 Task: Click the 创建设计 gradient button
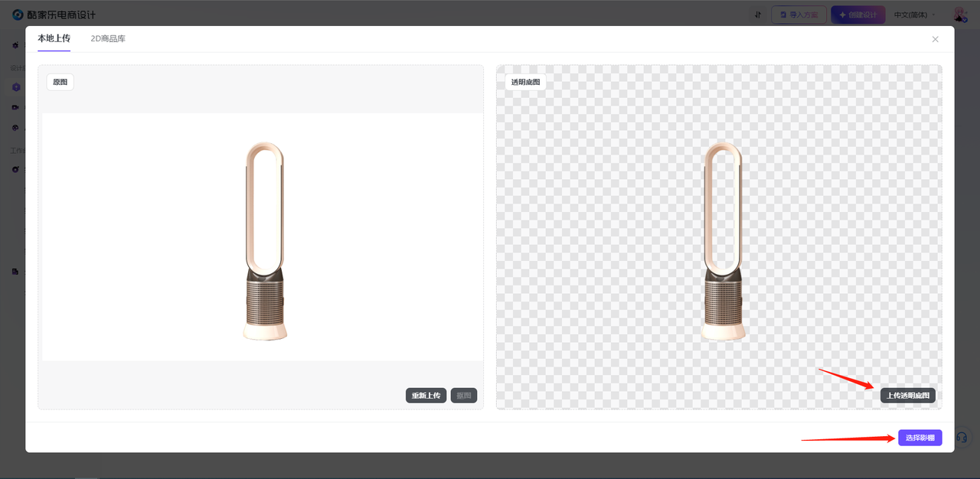858,15
